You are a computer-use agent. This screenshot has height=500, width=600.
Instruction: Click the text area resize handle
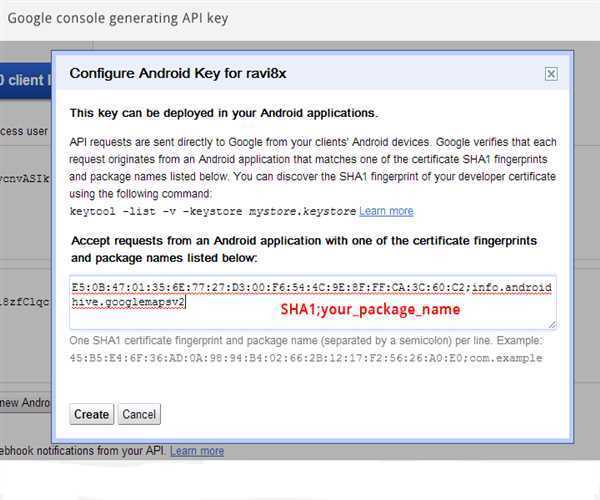tap(552, 324)
